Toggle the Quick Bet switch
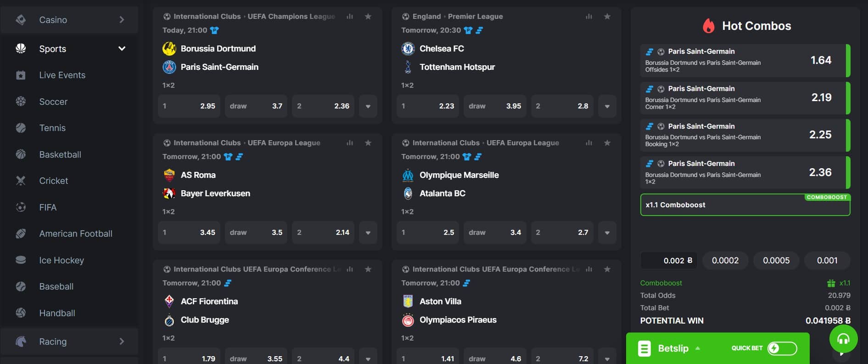 click(782, 348)
